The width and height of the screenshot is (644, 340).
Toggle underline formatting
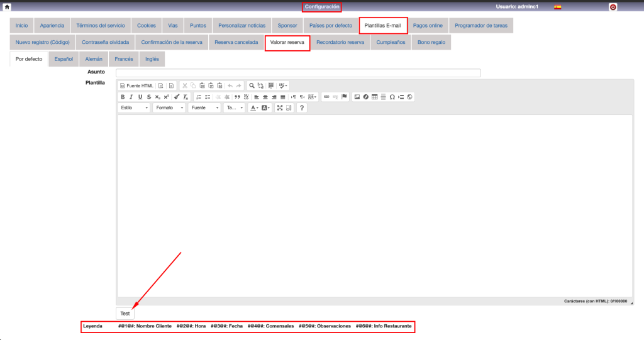(x=140, y=97)
